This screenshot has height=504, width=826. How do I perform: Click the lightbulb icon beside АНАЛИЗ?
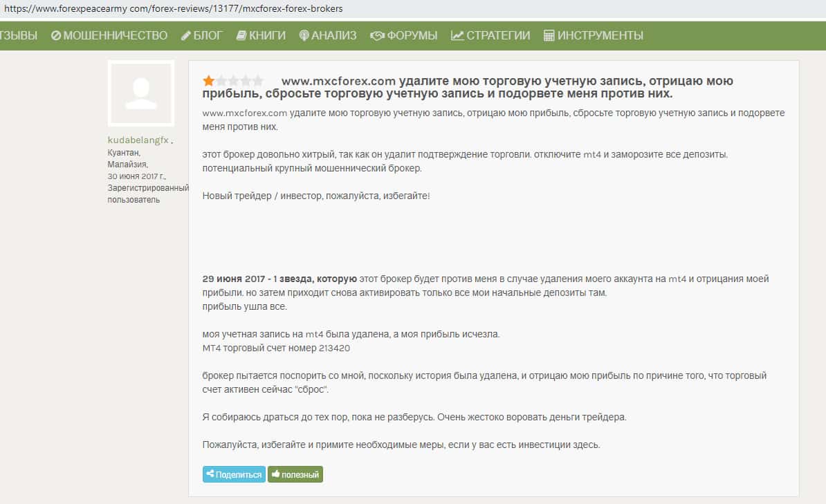[304, 35]
